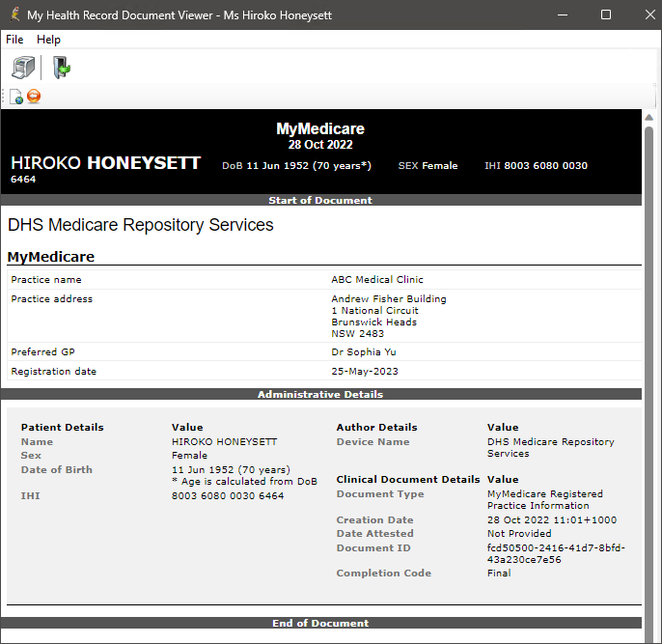This screenshot has width=662, height=644.
Task: Click the Andrew Fisher Building address line
Action: (x=388, y=299)
